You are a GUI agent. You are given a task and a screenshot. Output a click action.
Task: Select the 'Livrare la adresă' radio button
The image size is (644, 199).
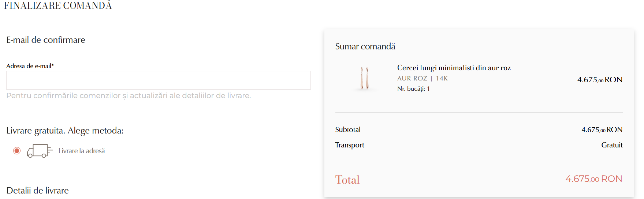(17, 151)
